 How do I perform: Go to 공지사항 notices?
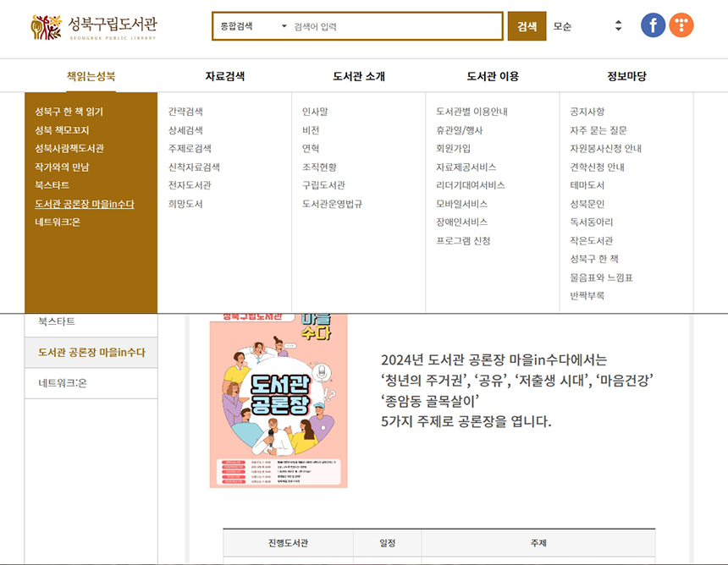coord(587,112)
